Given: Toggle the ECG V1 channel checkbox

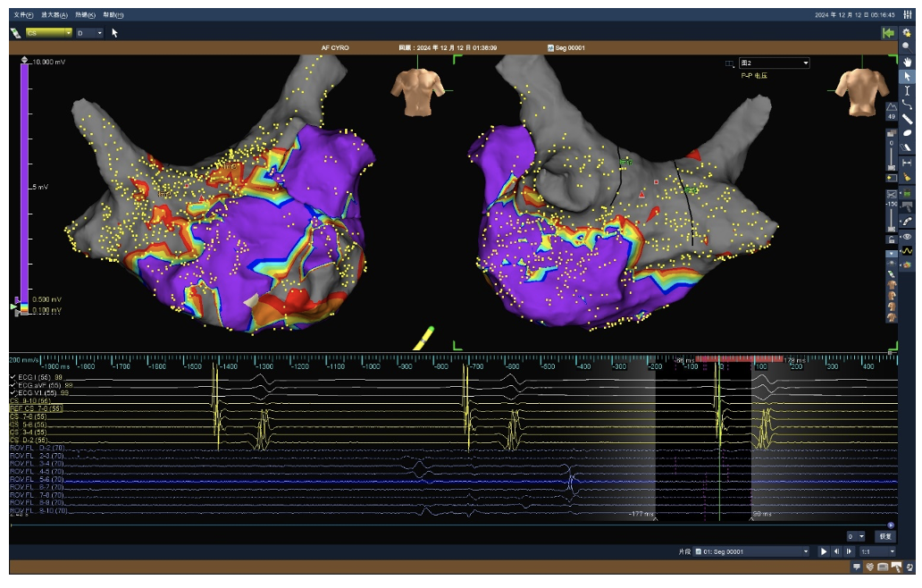Looking at the screenshot, I should [13, 392].
